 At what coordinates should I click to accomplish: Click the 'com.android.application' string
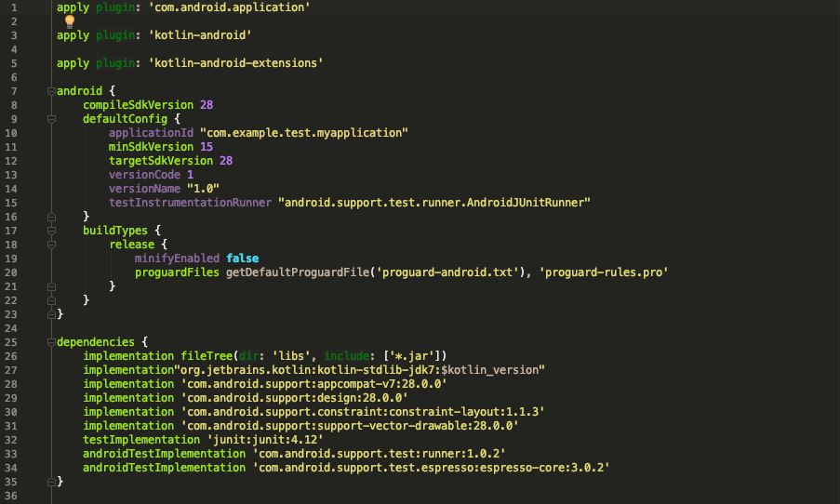(229, 7)
